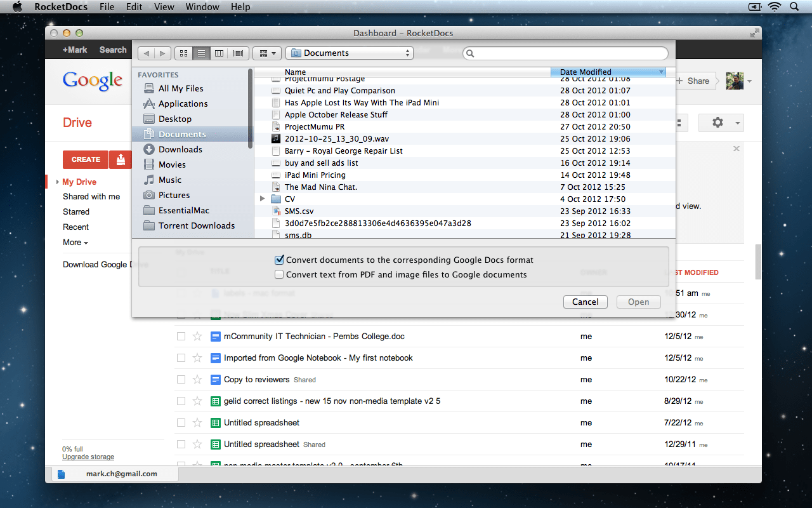Screen dimensions: 812x508
Task: Open the Window menu
Action: 202,7
